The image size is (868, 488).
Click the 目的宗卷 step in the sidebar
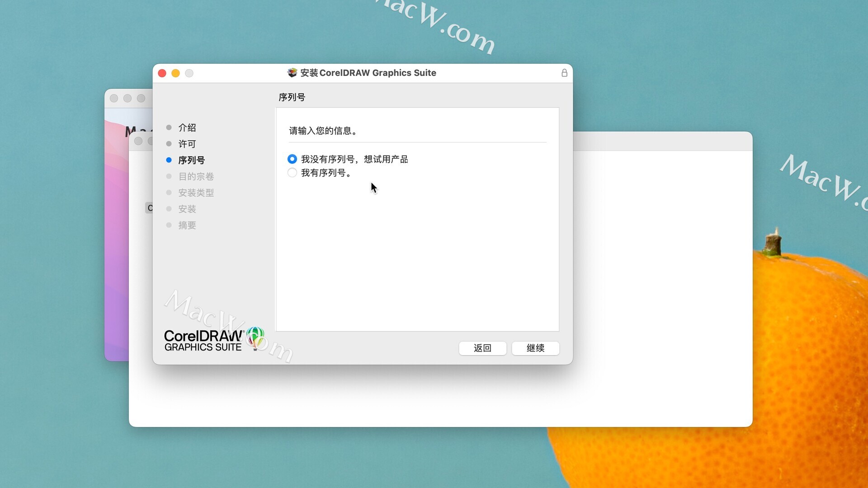(x=196, y=176)
